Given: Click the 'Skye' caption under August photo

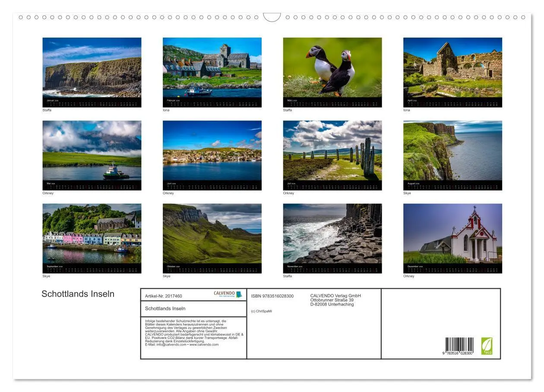Looking at the screenshot, I should [407, 193].
